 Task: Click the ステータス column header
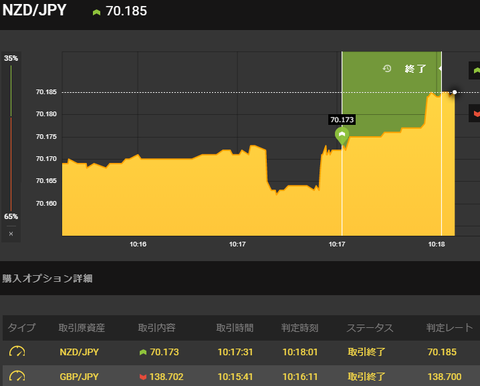[x=370, y=328]
